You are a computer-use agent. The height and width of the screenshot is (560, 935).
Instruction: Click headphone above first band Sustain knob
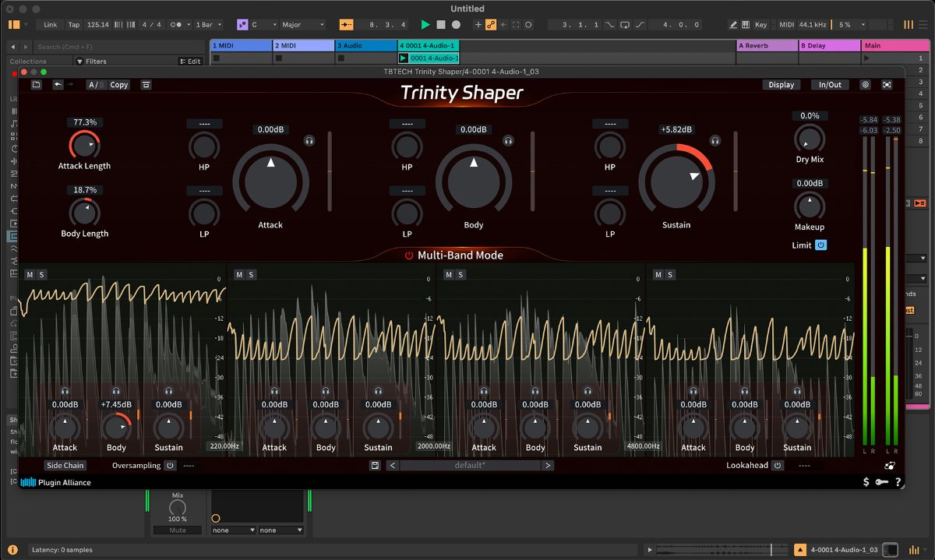tap(168, 391)
